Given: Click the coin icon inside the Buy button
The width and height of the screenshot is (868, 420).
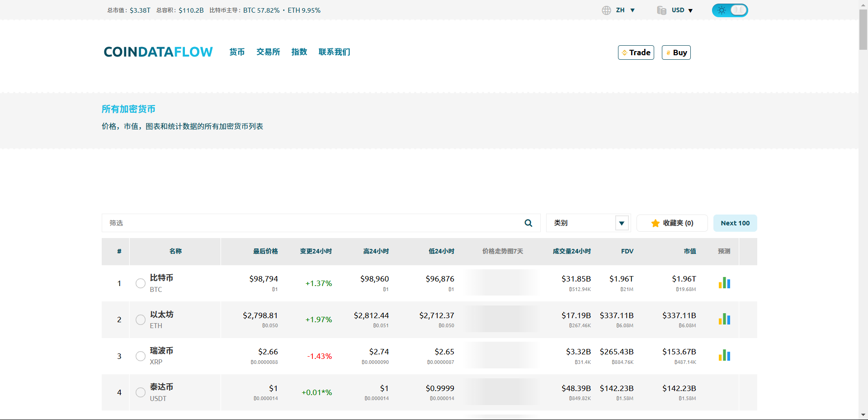Looking at the screenshot, I should (x=669, y=52).
